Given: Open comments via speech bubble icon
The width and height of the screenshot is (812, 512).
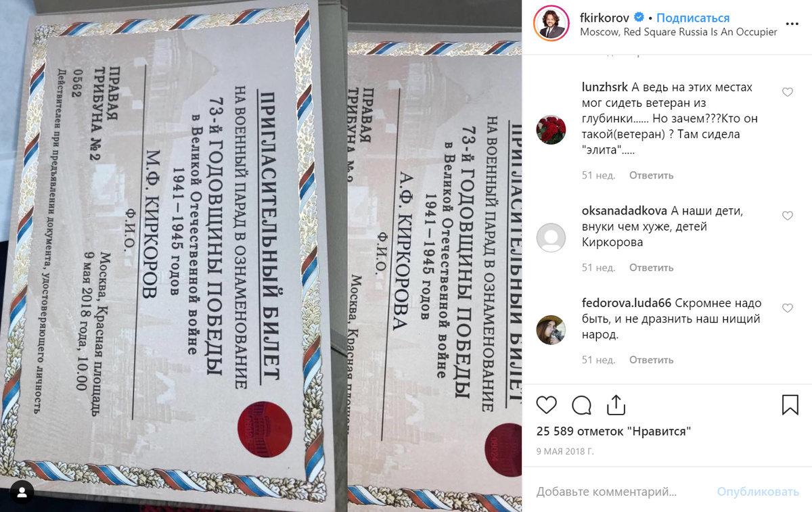Looking at the screenshot, I should [x=581, y=404].
